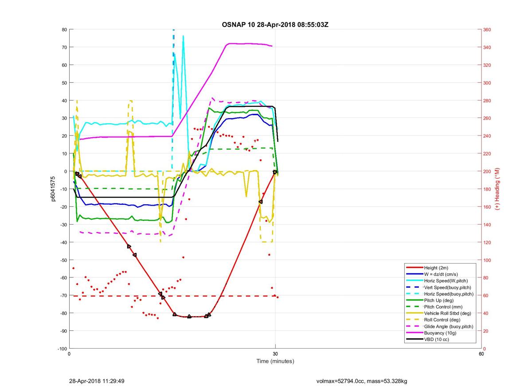Click the "-10" tick on the p6041575 axis
This screenshot has height=392, width=532.
point(63,189)
